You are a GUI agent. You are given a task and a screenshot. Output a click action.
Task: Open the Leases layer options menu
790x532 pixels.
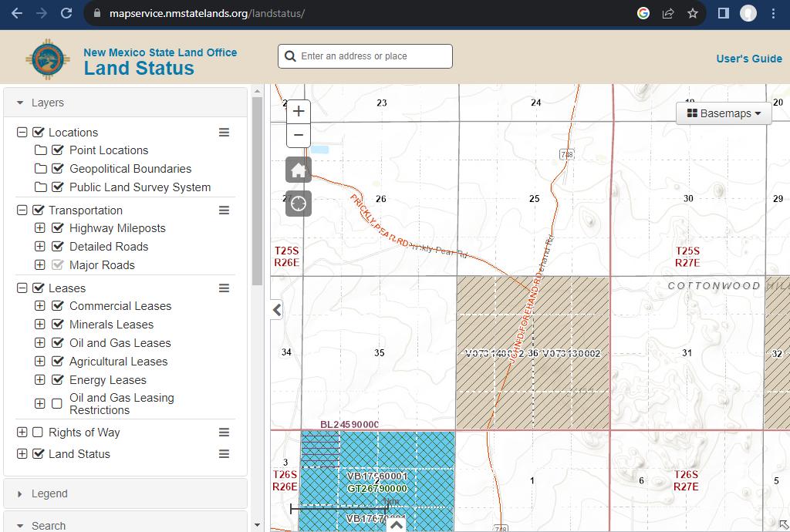pos(225,288)
